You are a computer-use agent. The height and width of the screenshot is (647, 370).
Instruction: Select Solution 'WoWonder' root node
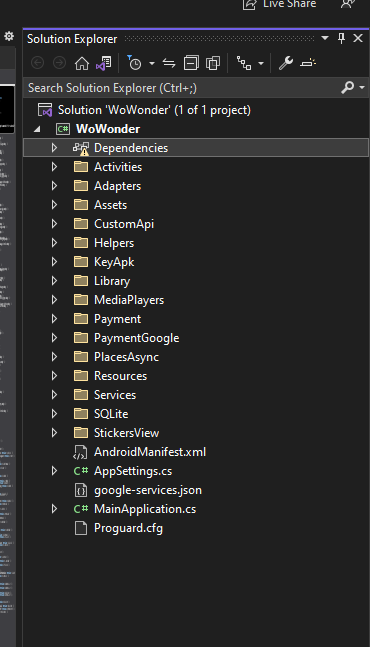[x=154, y=110]
